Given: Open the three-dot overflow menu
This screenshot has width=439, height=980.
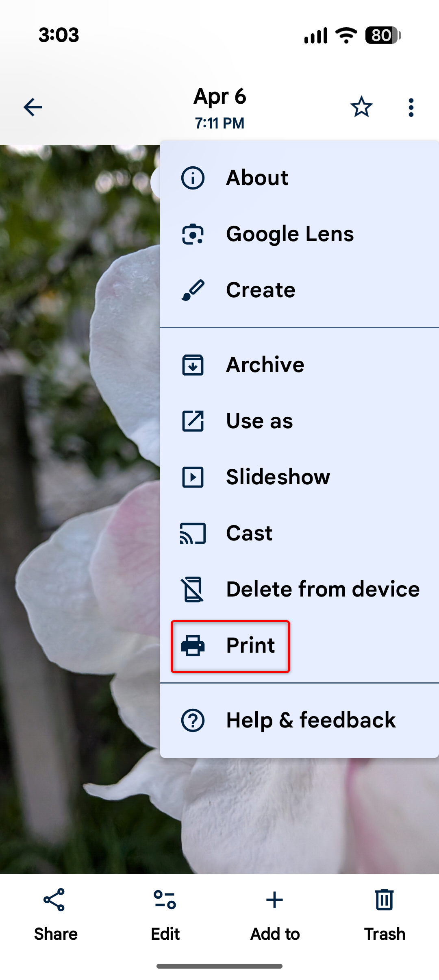Looking at the screenshot, I should pyautogui.click(x=411, y=107).
